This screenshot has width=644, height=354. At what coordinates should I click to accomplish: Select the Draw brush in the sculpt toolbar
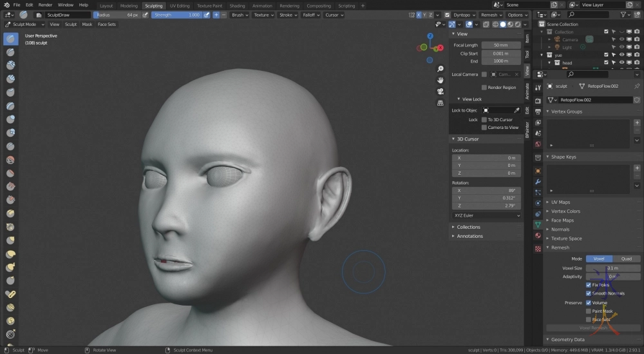pos(11,39)
